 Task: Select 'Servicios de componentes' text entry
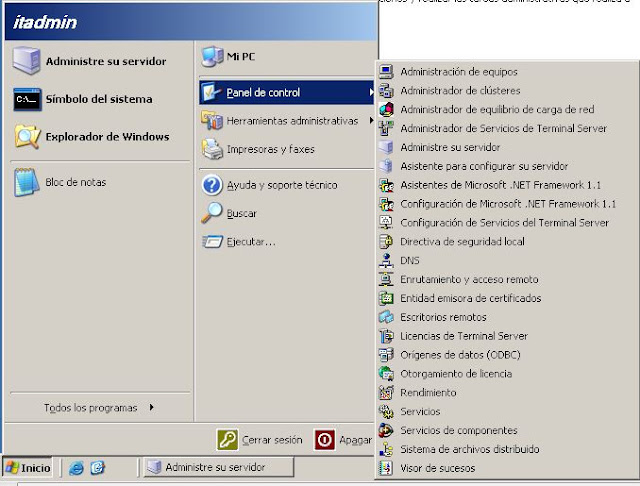(459, 430)
